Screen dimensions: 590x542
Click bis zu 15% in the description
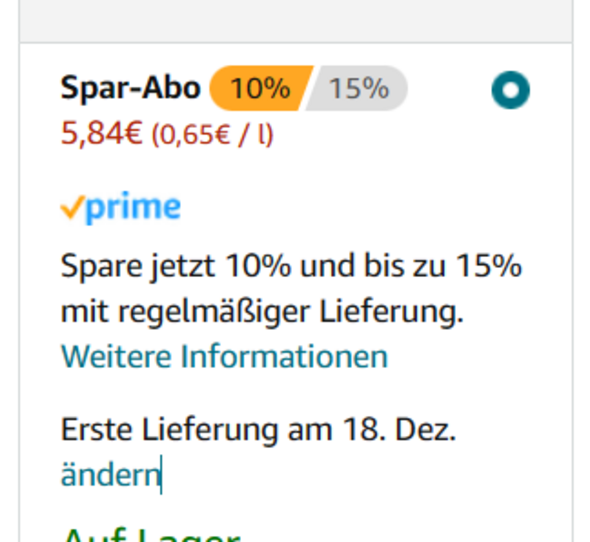443,266
